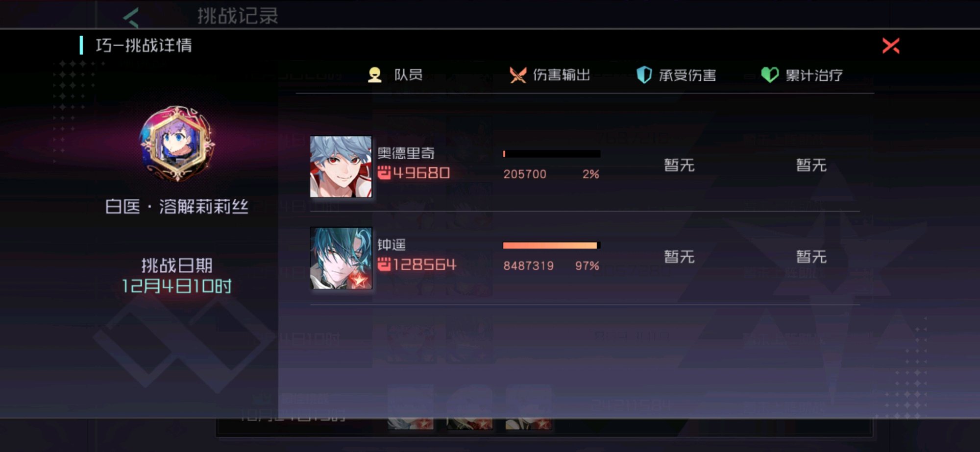Select the 承受伤害 column header

(x=687, y=75)
